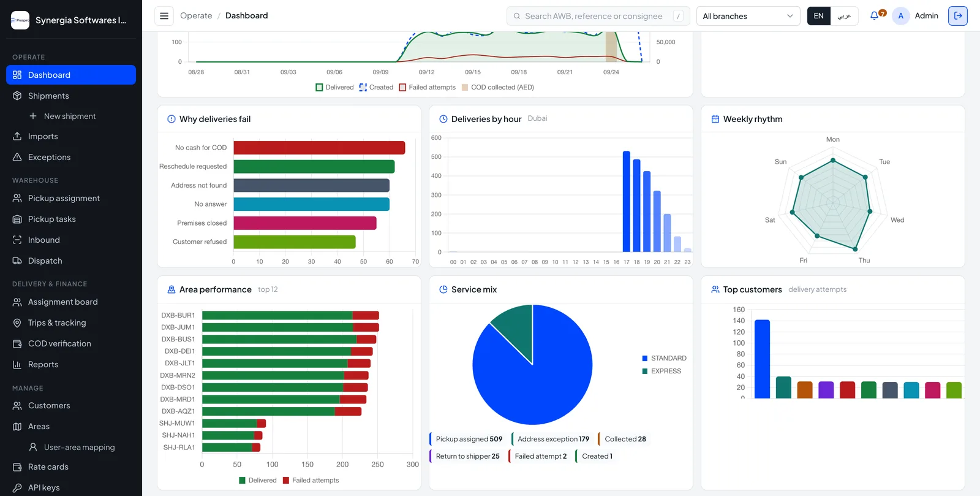Click the COD verification wallet icon
Image resolution: width=980 pixels, height=496 pixels.
pos(17,343)
